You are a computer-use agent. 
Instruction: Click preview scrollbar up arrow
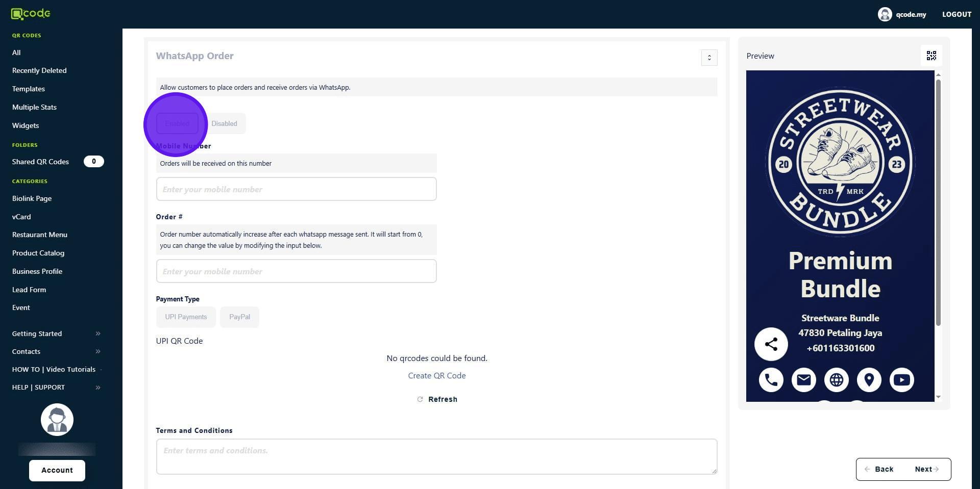(938, 75)
